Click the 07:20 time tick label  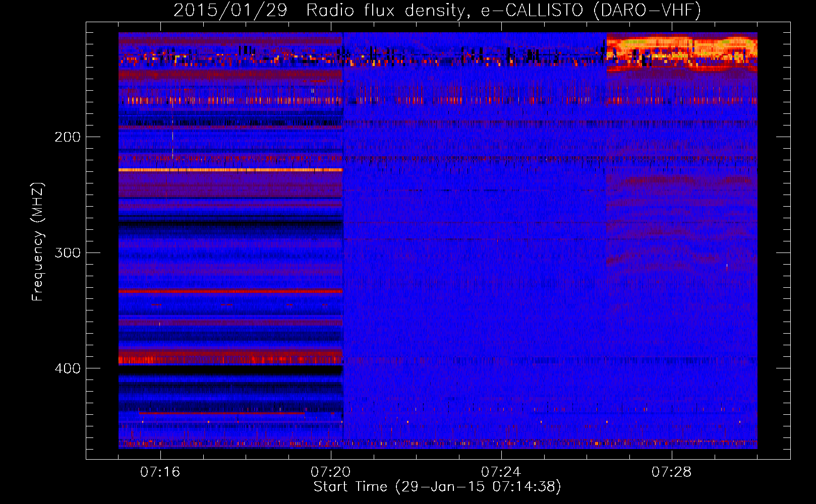point(331,472)
